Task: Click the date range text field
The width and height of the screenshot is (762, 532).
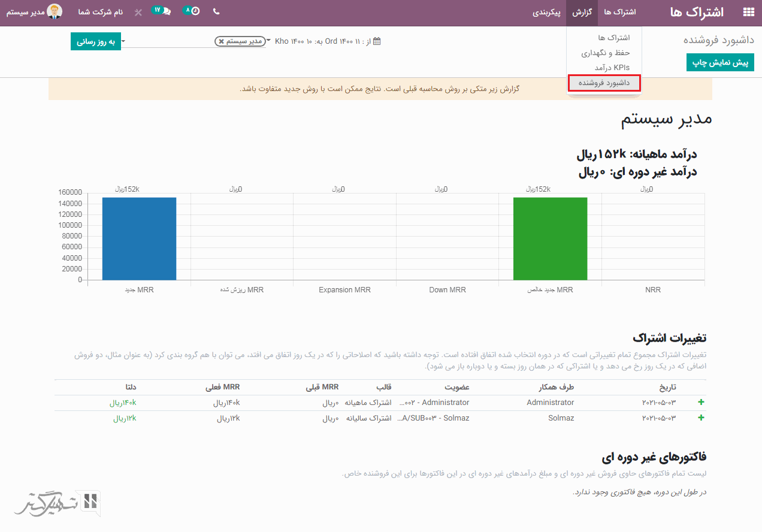Action: pos(323,41)
